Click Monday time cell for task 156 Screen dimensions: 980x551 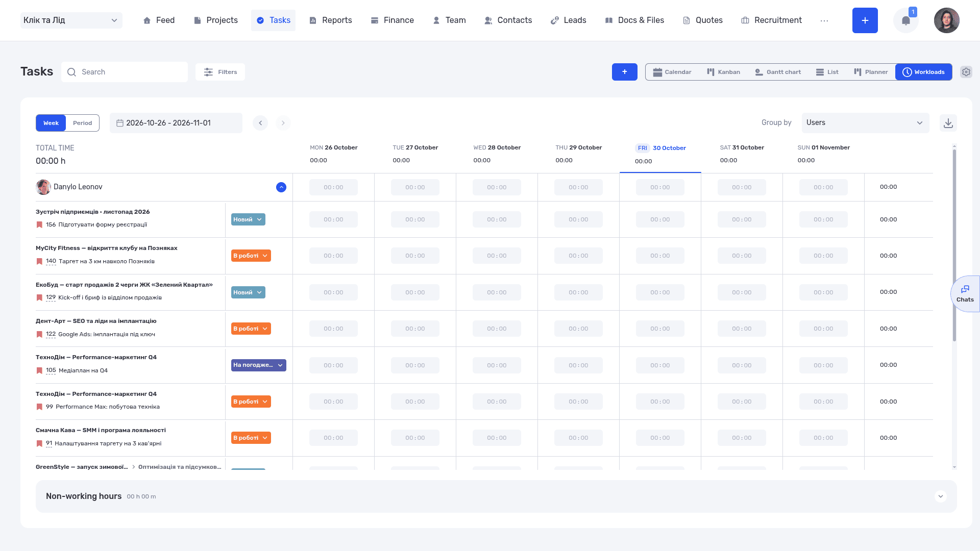(333, 219)
